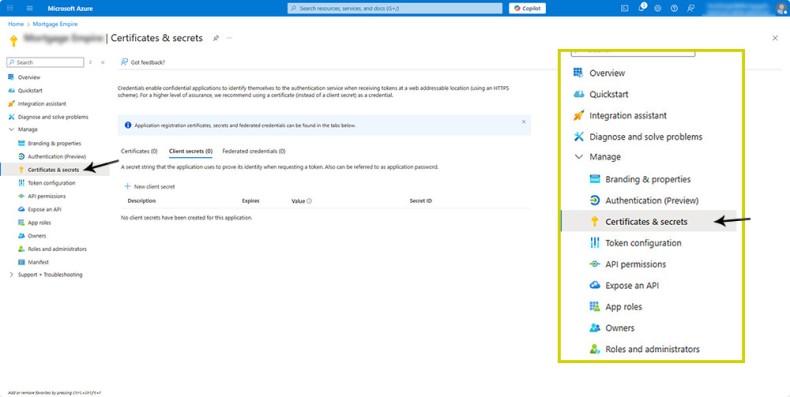The image size is (790, 397).
Task: Collapse the Manage section in the left sidebar
Action: (12, 129)
